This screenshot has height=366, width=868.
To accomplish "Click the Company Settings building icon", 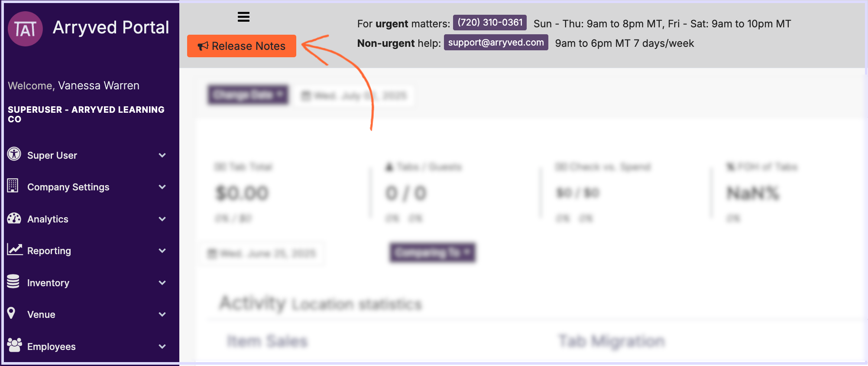I will [x=13, y=186].
